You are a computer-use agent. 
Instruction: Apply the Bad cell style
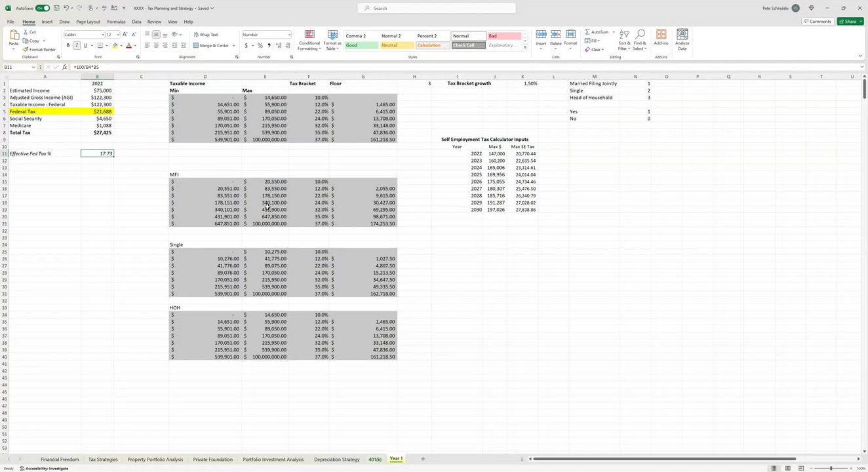[503, 36]
